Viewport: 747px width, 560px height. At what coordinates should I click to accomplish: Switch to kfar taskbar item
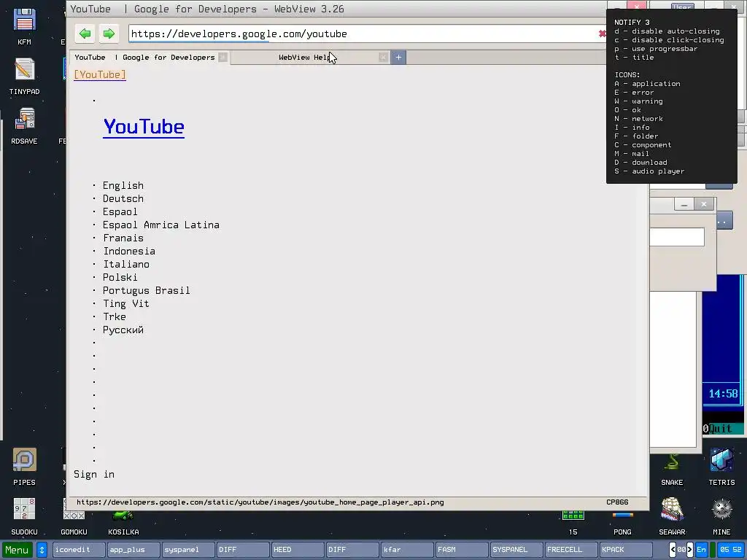(x=406, y=550)
